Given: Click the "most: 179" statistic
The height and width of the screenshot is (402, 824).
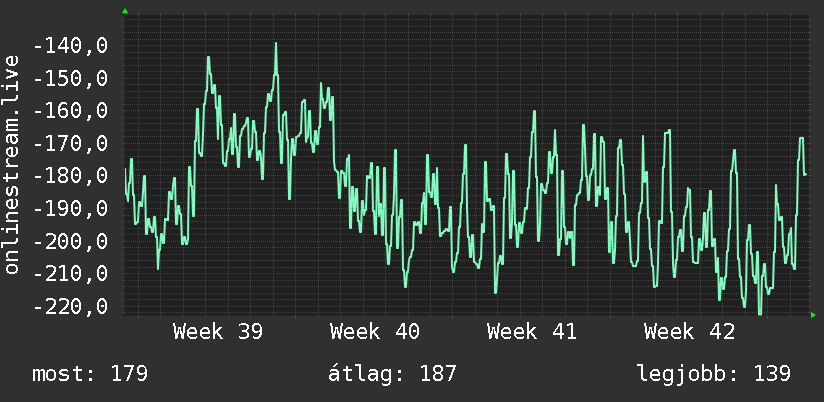Looking at the screenshot, I should (x=90, y=374).
